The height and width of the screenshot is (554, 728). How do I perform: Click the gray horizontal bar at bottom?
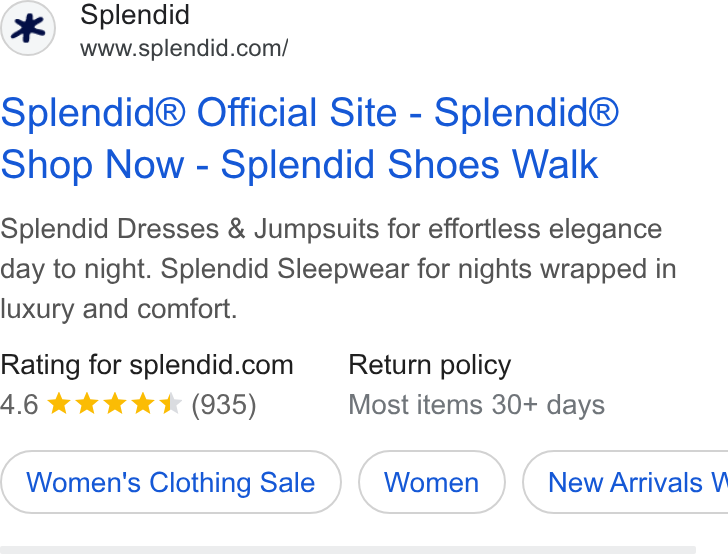pos(348,550)
